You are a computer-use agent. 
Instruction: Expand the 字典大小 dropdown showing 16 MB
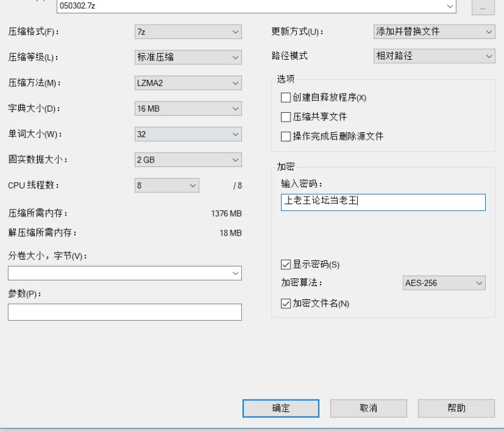188,108
